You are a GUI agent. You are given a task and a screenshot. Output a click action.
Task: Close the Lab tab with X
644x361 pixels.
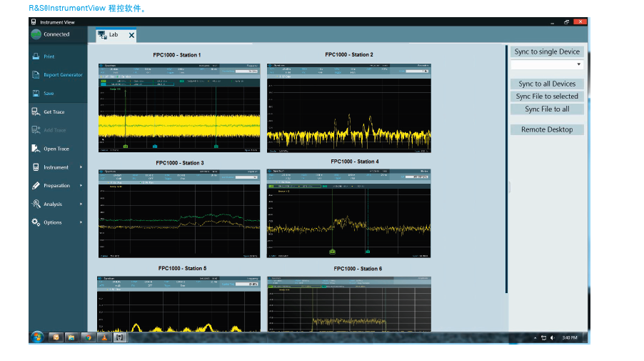pos(131,35)
